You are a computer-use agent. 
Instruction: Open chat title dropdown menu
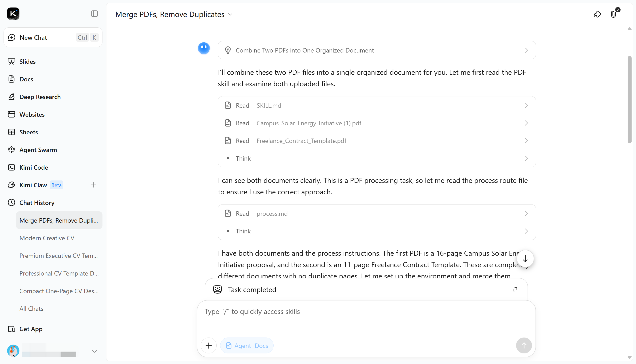click(230, 15)
